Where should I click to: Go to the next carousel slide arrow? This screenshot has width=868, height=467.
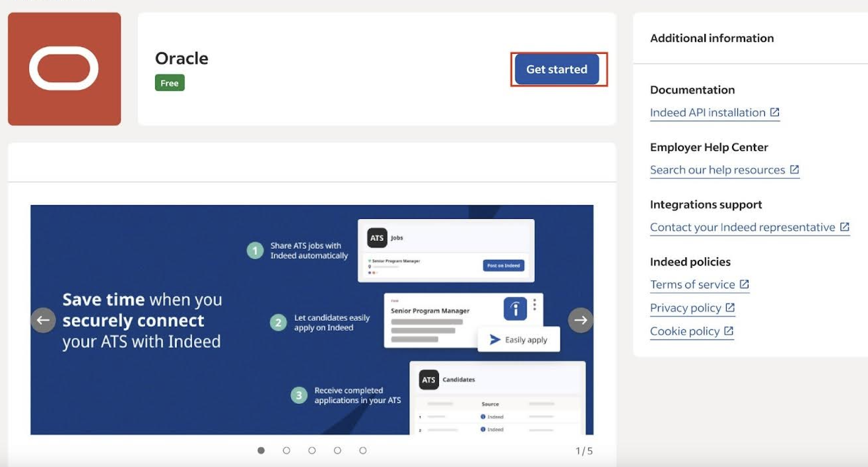[581, 320]
